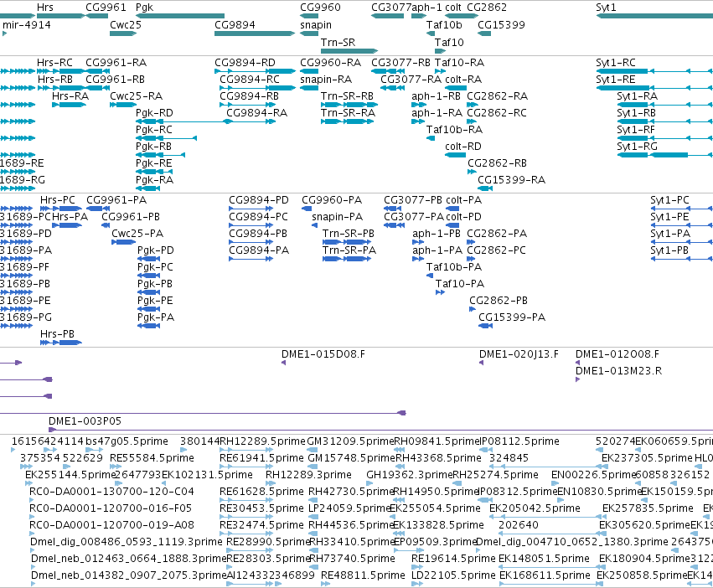713x588 pixels.
Task: Click the Taf10b gene label
Action: point(444,24)
